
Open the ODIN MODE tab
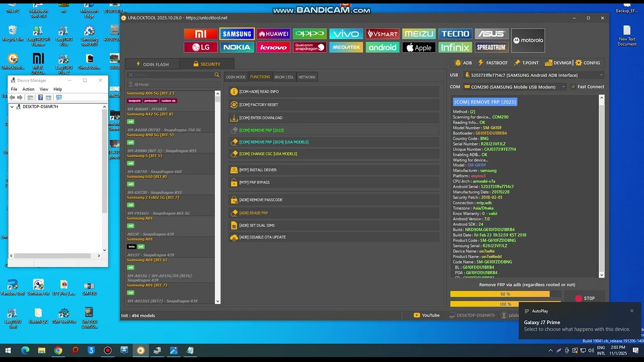(236, 77)
